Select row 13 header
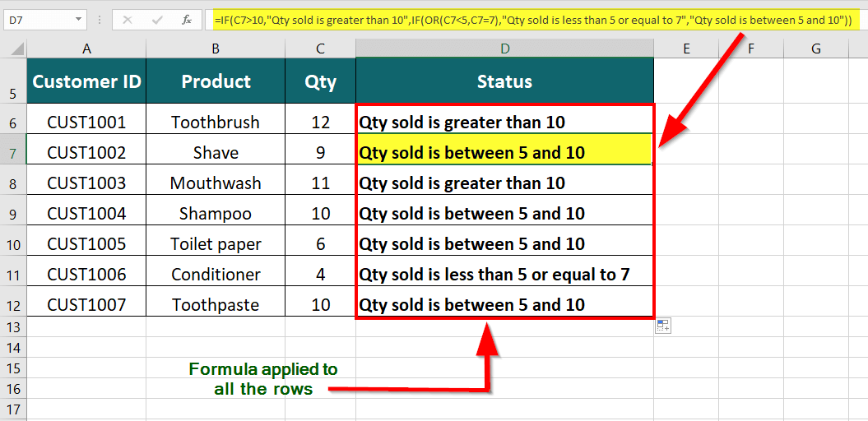Screen dimensions: 868x421 13,326
